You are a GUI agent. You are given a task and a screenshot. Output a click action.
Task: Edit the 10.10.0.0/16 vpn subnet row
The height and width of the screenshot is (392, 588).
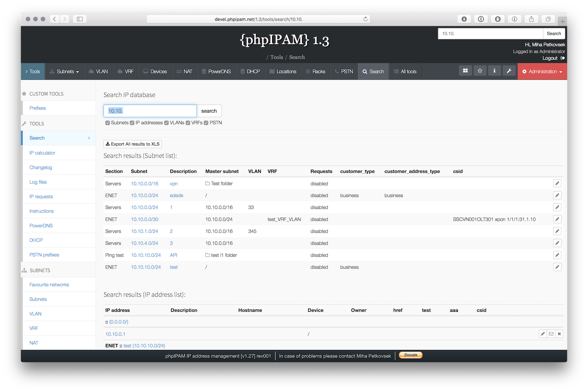[x=557, y=184]
